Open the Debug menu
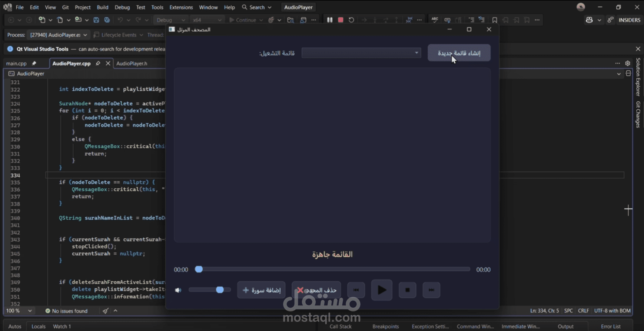 click(x=122, y=7)
